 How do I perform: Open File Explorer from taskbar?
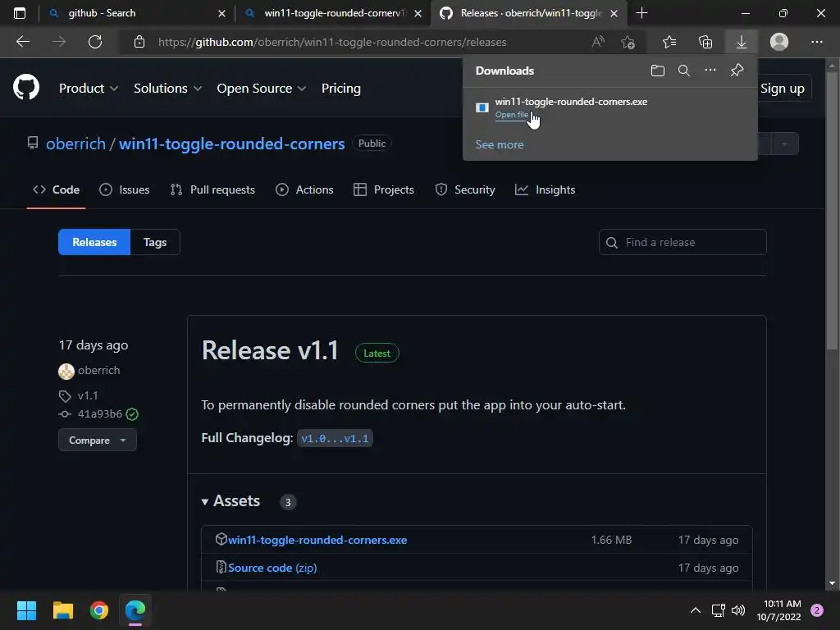pyautogui.click(x=62, y=610)
